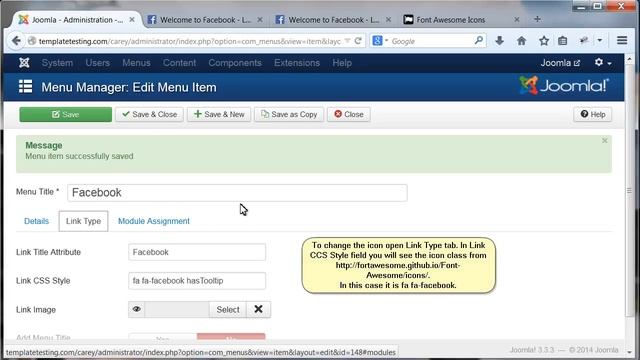Open the Firefox hamburger menu
Screen dimensions: 640x360
pyautogui.click(x=622, y=40)
